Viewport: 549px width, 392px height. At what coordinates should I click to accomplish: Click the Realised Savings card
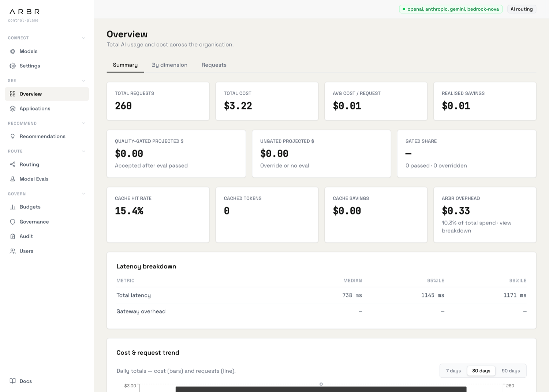pos(485,101)
